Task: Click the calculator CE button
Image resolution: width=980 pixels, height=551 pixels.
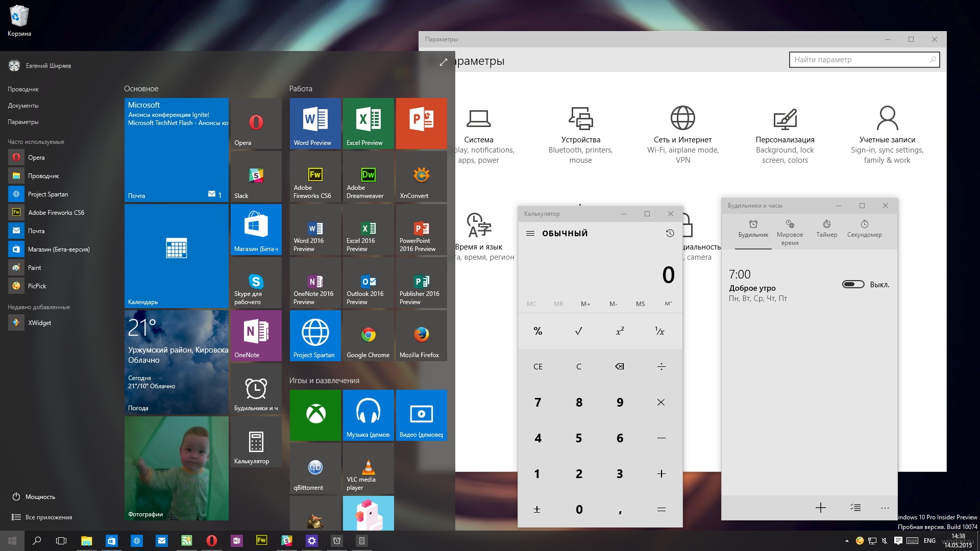Action: pyautogui.click(x=538, y=366)
